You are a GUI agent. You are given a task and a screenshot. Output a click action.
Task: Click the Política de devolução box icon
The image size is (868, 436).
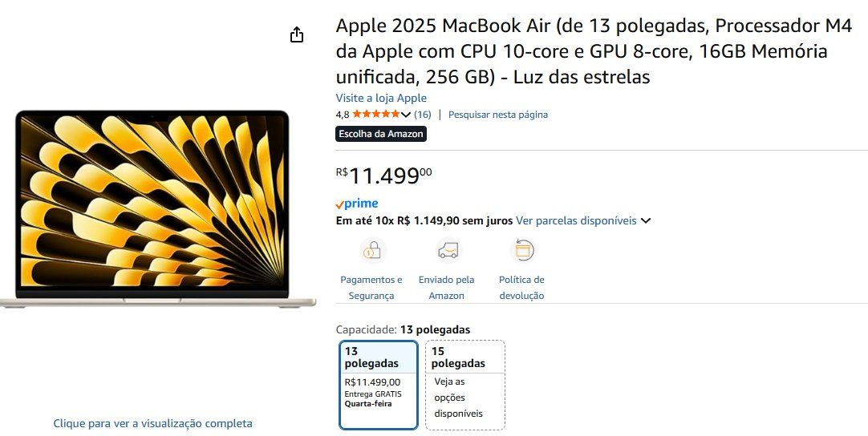click(x=522, y=251)
